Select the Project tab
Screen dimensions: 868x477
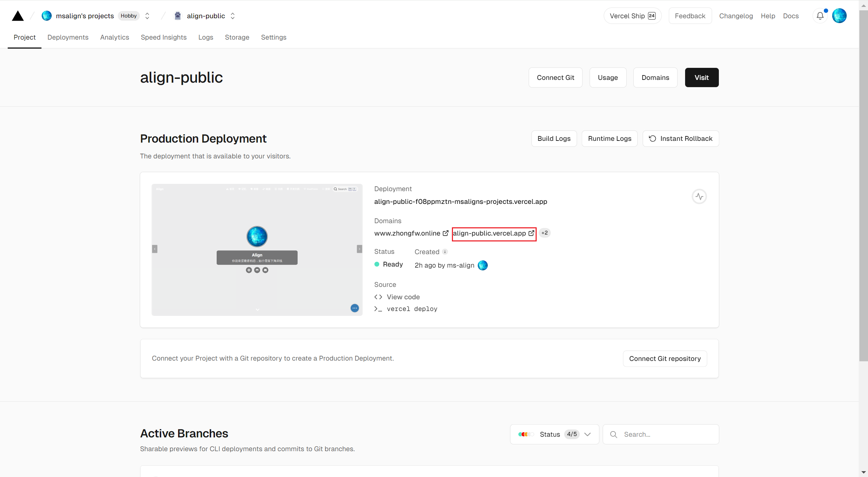coord(24,37)
